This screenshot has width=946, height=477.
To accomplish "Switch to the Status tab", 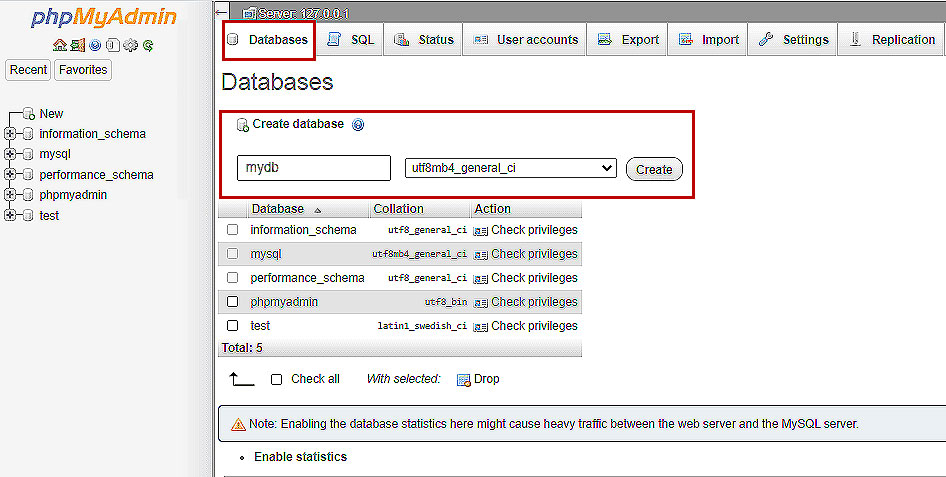I will 424,40.
